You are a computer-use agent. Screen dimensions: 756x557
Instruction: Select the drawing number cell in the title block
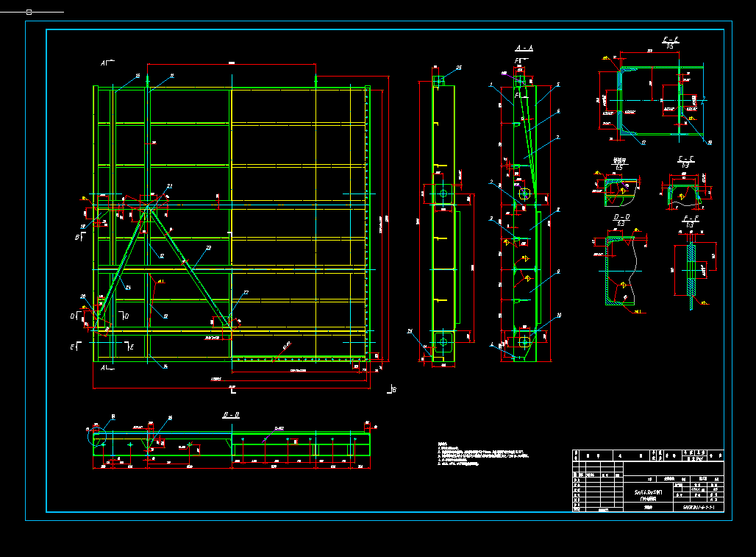click(x=699, y=507)
